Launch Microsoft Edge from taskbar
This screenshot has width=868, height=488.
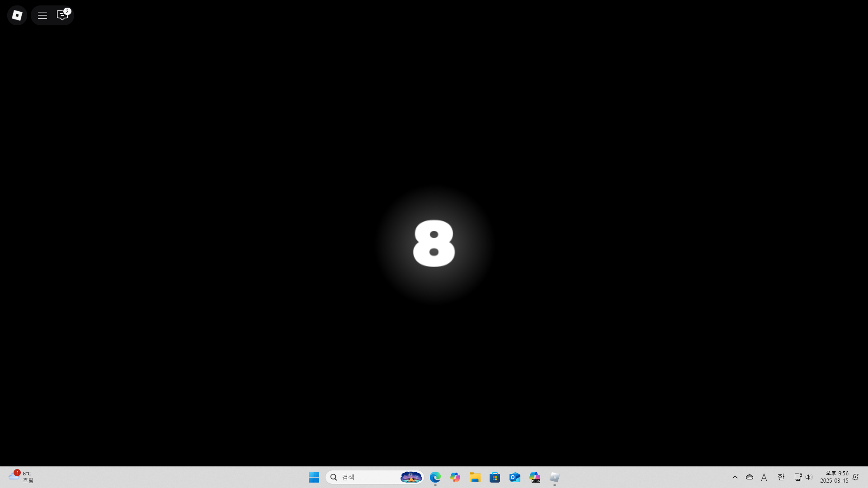[435, 477]
